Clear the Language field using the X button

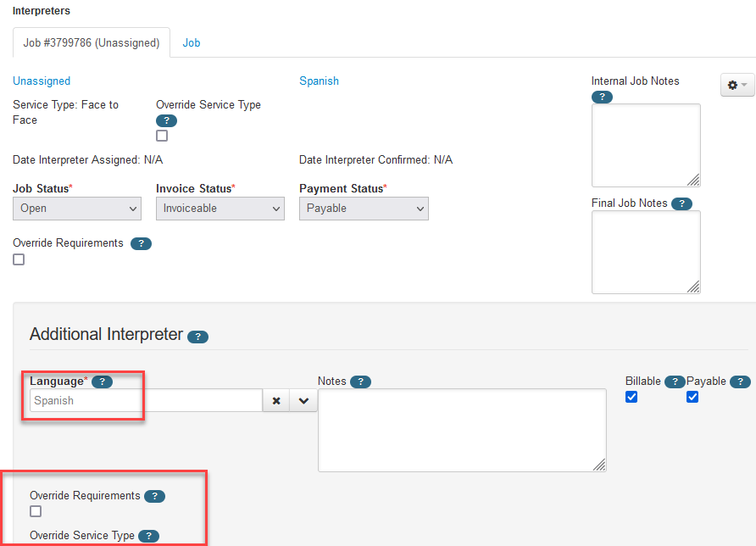pyautogui.click(x=276, y=399)
